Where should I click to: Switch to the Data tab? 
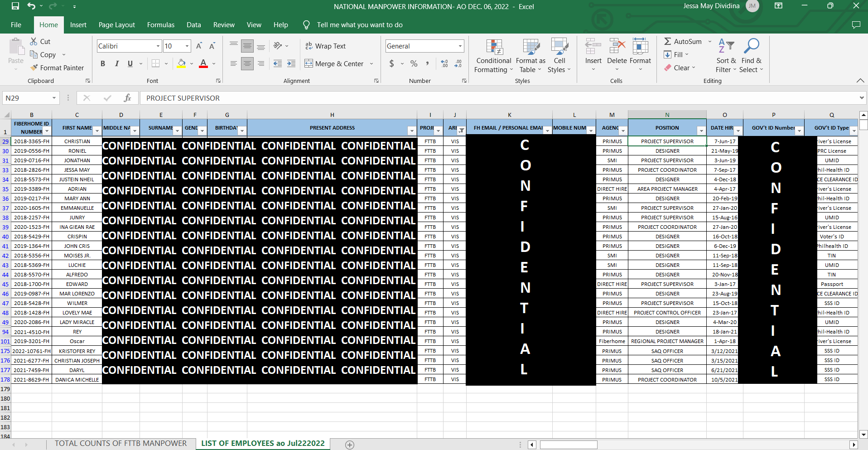tap(193, 25)
